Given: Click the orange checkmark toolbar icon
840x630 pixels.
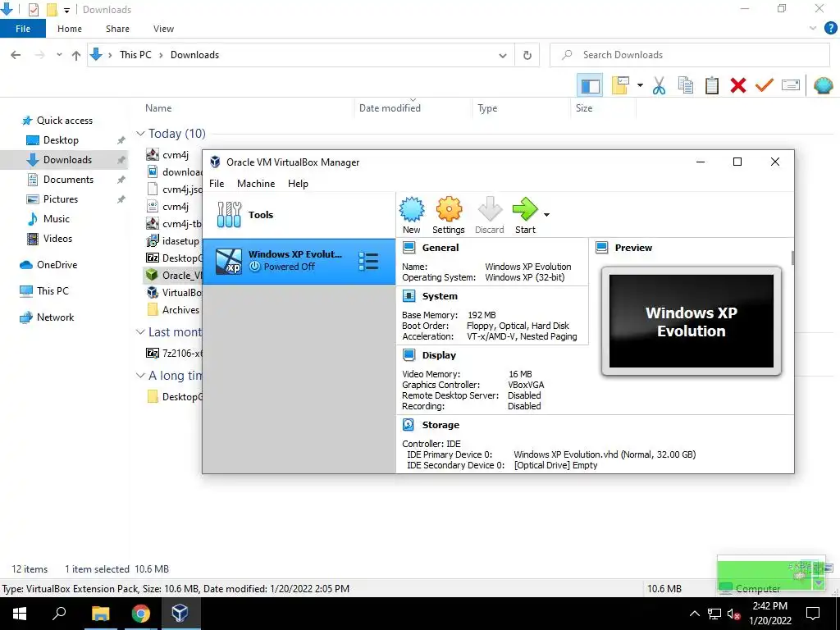Looking at the screenshot, I should 764,85.
